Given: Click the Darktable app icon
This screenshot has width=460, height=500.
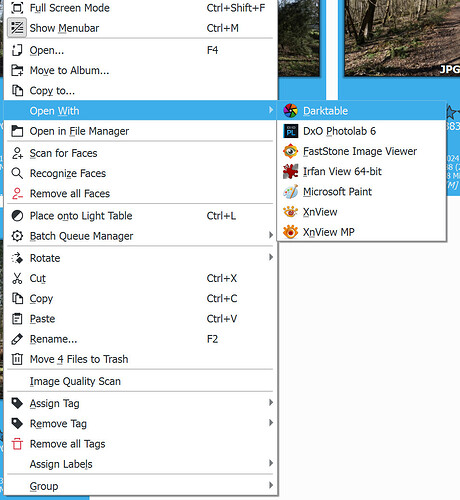Looking at the screenshot, I should tap(290, 111).
